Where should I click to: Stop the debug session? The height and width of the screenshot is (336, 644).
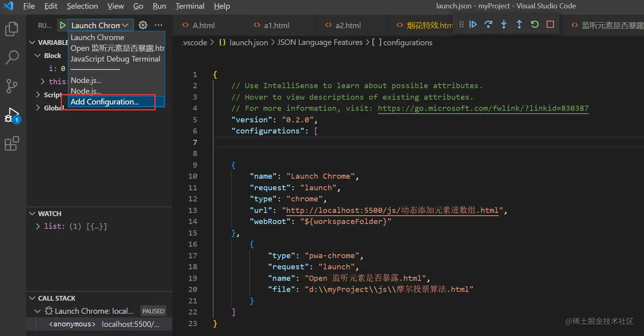(x=550, y=25)
